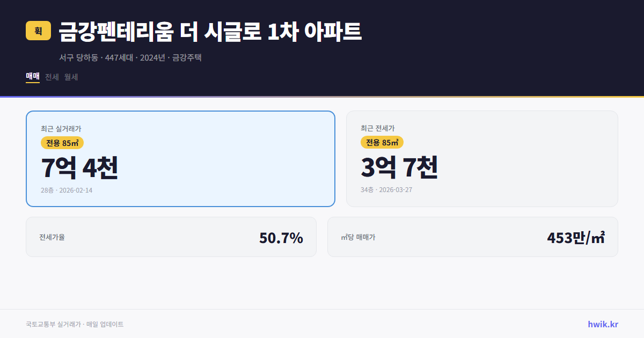Click the highlighted 최근 실거래가 card
Image resolution: width=644 pixels, height=338 pixels.
point(180,158)
